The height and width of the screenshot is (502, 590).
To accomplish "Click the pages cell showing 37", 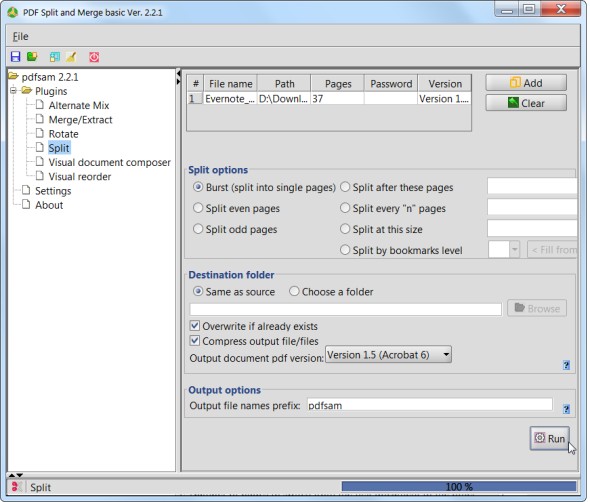I will 338,99.
